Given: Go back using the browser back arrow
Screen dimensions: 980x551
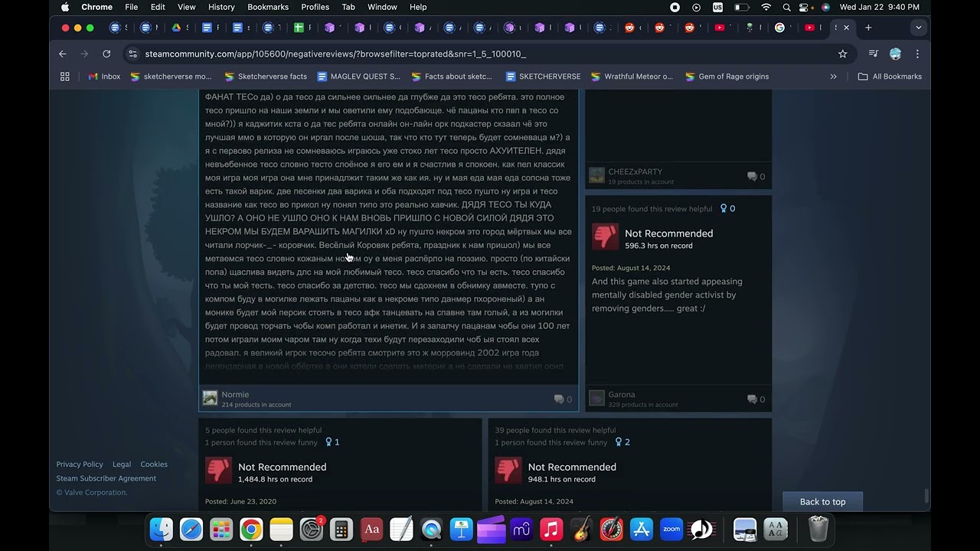Looking at the screenshot, I should (x=63, y=54).
